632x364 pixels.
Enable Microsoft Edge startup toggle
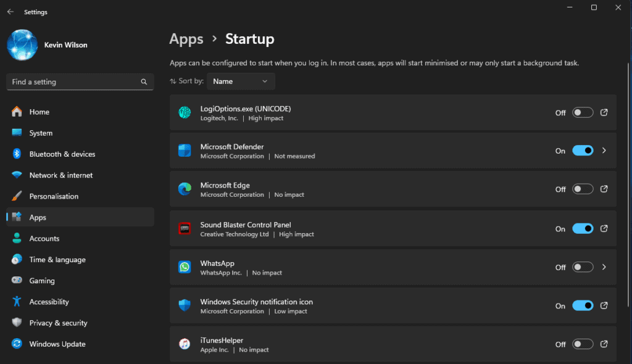coord(583,189)
